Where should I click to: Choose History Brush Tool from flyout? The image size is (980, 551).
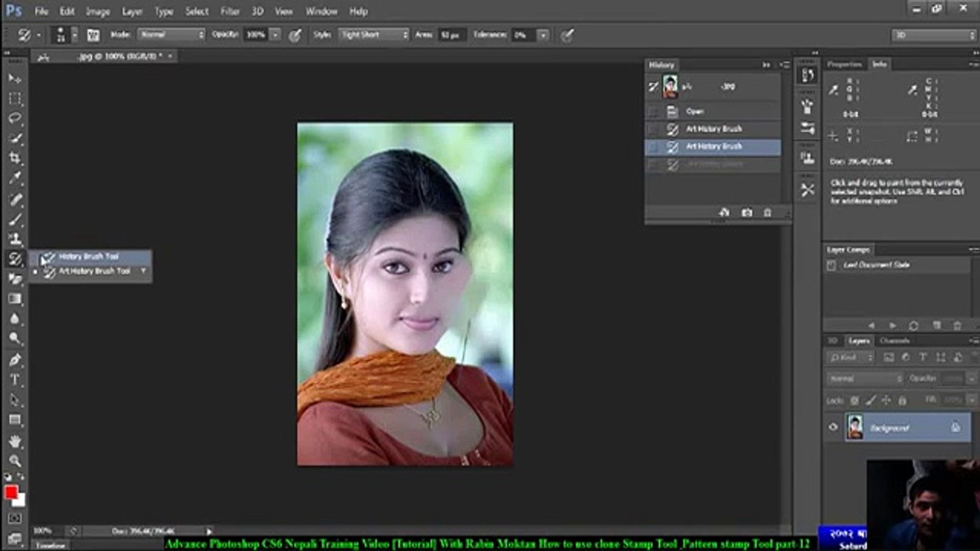pos(88,257)
